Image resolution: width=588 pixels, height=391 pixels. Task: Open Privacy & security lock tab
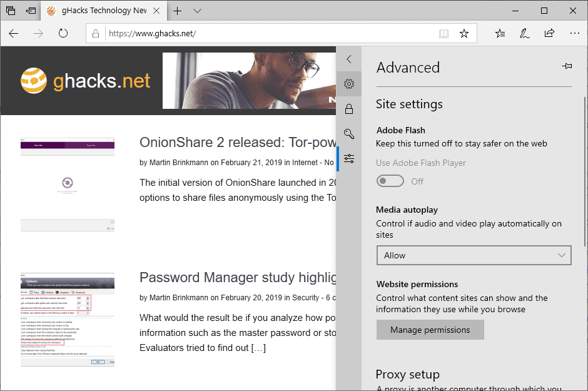click(x=349, y=109)
